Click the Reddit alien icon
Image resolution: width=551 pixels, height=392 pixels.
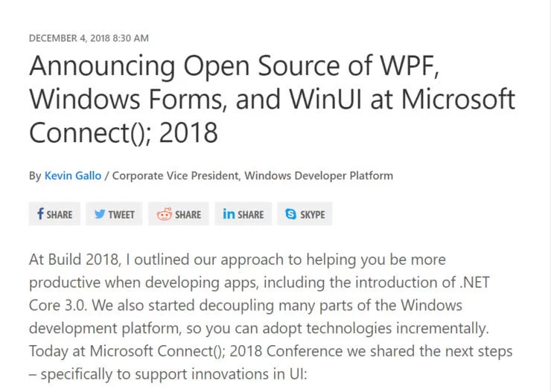click(164, 214)
